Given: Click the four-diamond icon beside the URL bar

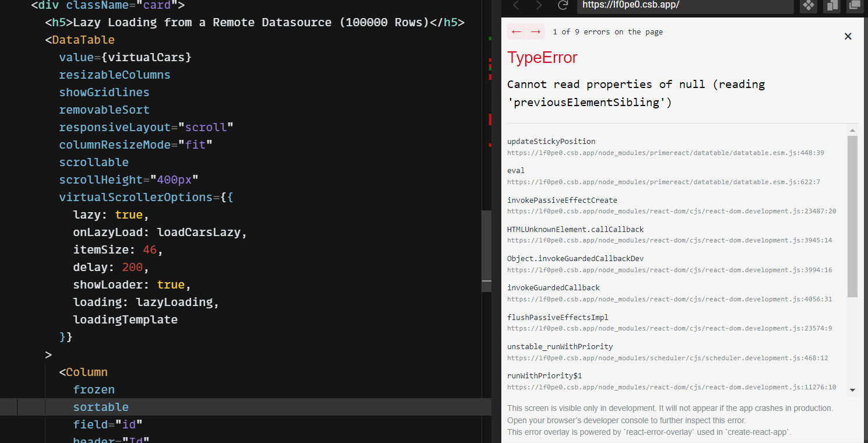Looking at the screenshot, I should point(809,6).
